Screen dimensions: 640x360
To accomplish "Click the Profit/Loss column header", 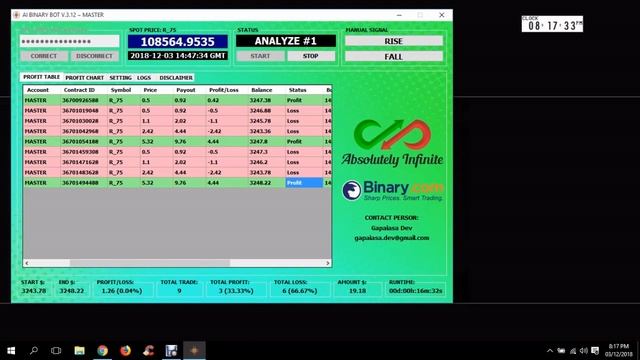I will (x=227, y=90).
